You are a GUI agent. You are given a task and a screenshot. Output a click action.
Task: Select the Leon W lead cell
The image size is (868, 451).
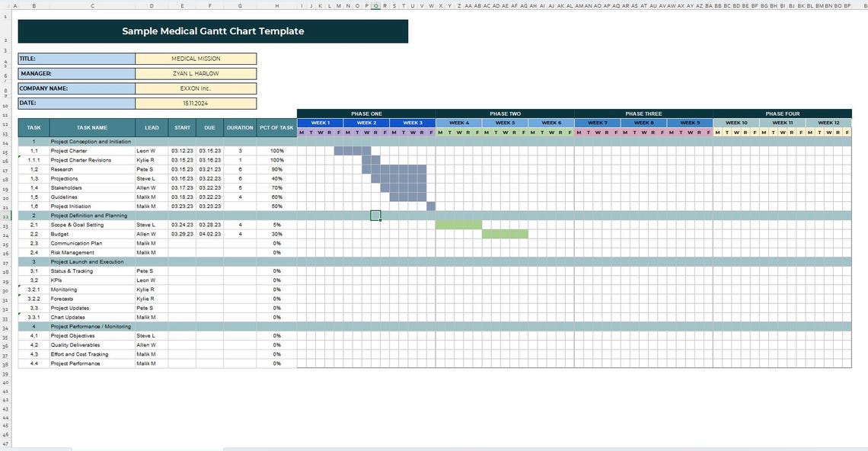[151, 151]
